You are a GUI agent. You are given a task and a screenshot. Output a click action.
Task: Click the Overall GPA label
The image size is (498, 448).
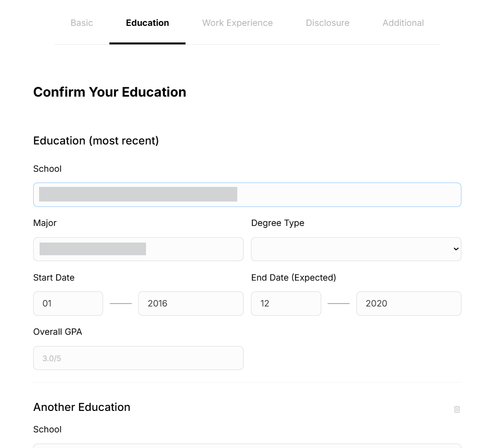coord(58,332)
